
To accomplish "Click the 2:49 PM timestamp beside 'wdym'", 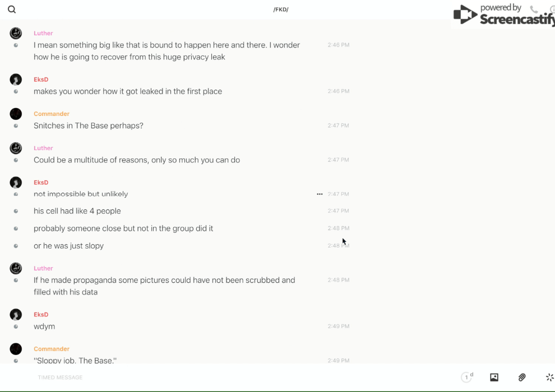I will [338, 326].
